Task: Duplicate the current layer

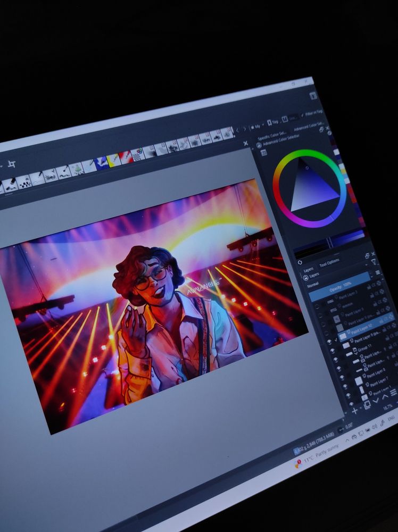Action: (x=367, y=404)
